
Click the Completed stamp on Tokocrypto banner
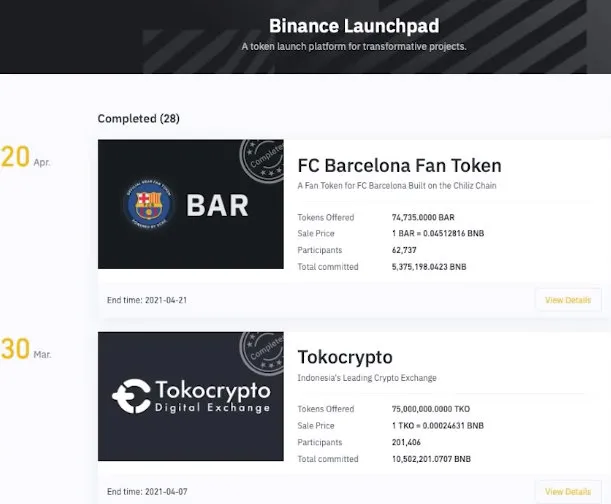tap(261, 354)
